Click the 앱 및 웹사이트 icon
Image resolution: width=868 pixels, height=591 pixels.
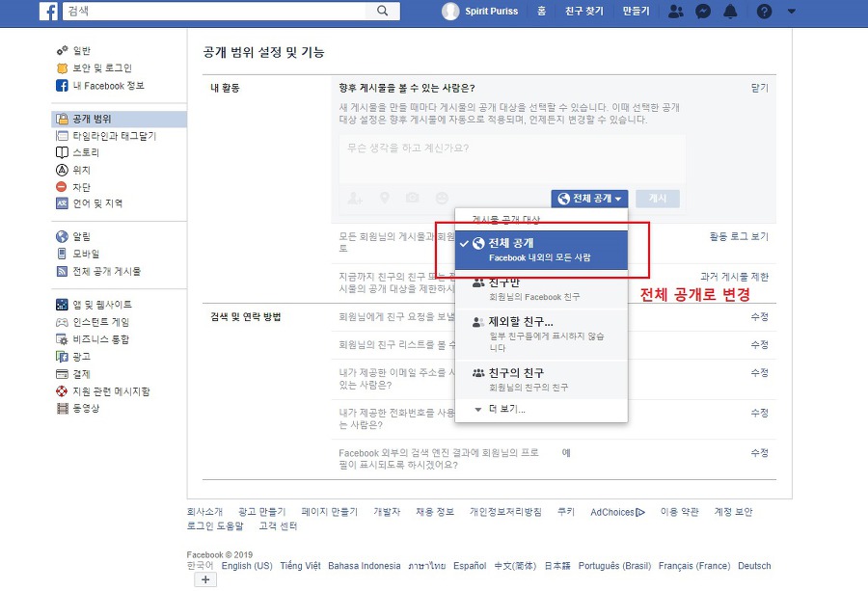(62, 305)
